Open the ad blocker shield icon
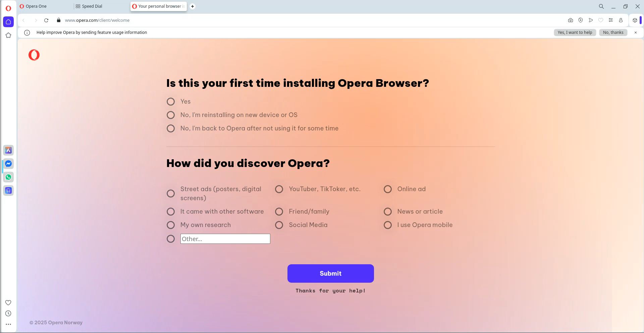The height and width of the screenshot is (333, 644). tap(581, 20)
